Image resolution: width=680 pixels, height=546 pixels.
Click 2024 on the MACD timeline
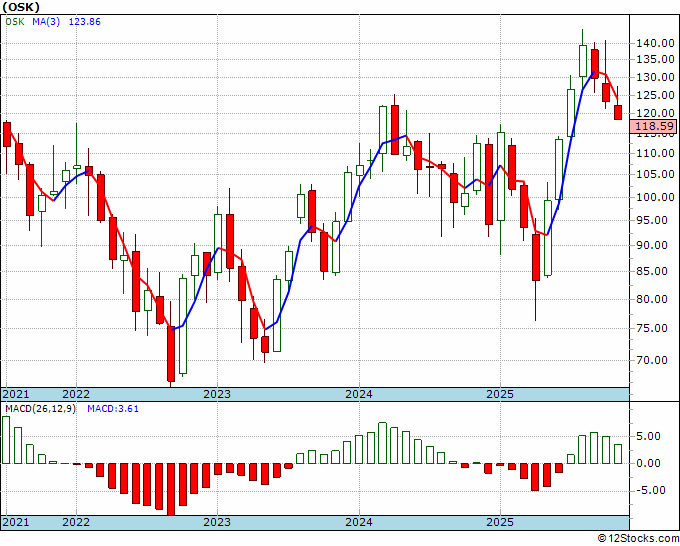coord(359,522)
